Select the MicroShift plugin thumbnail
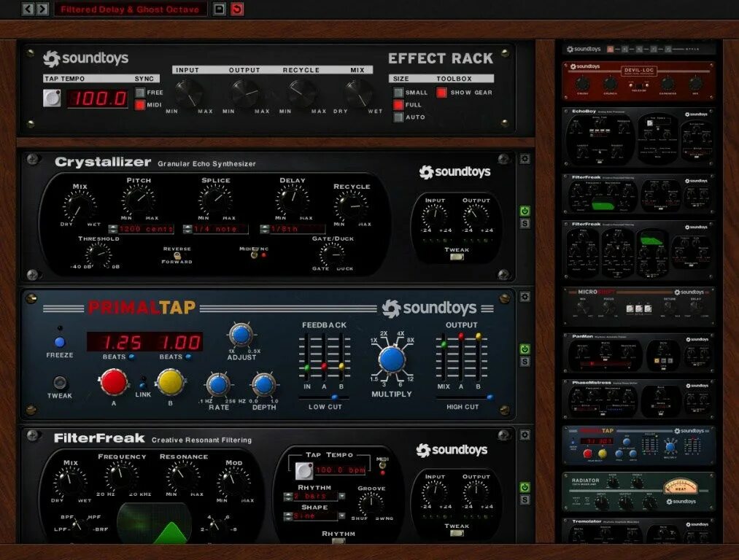 (638, 306)
